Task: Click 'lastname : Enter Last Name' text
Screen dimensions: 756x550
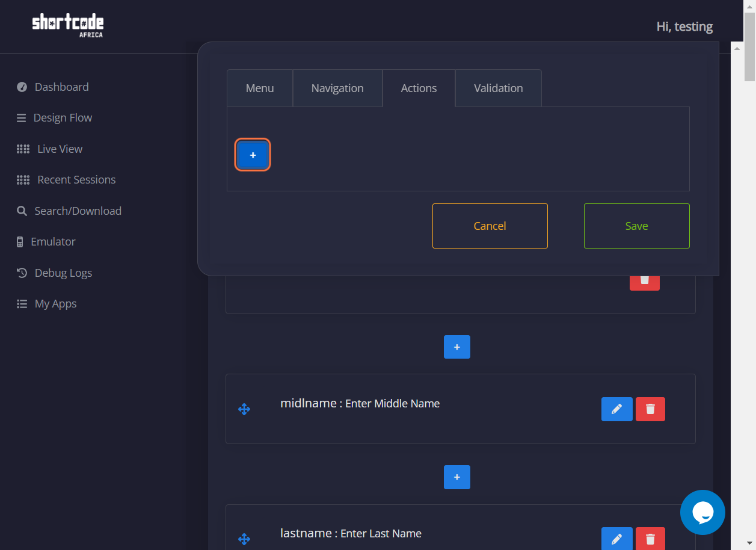Action: coord(351,534)
